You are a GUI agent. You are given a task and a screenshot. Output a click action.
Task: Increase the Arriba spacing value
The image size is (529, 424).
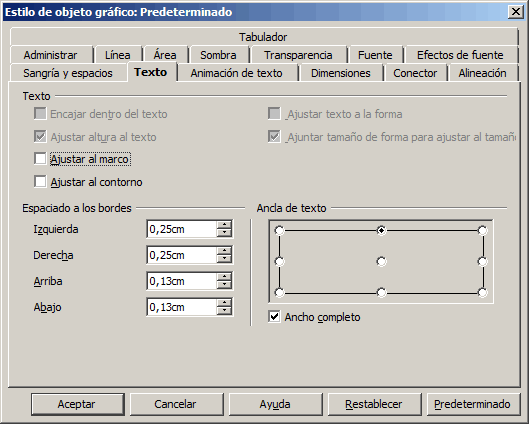click(x=224, y=277)
